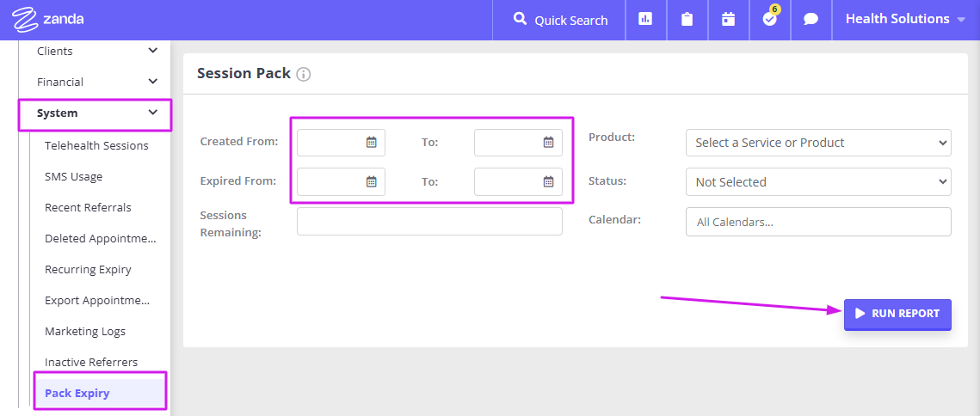This screenshot has width=980, height=416.
Task: Click the Run Report button
Action: click(x=897, y=315)
